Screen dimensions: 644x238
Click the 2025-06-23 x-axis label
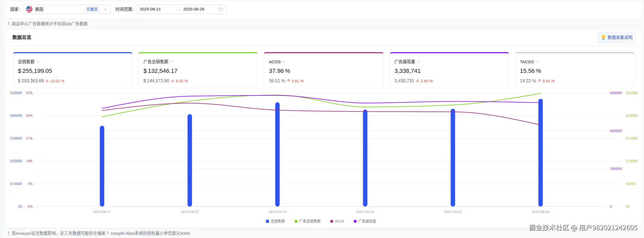point(277,212)
